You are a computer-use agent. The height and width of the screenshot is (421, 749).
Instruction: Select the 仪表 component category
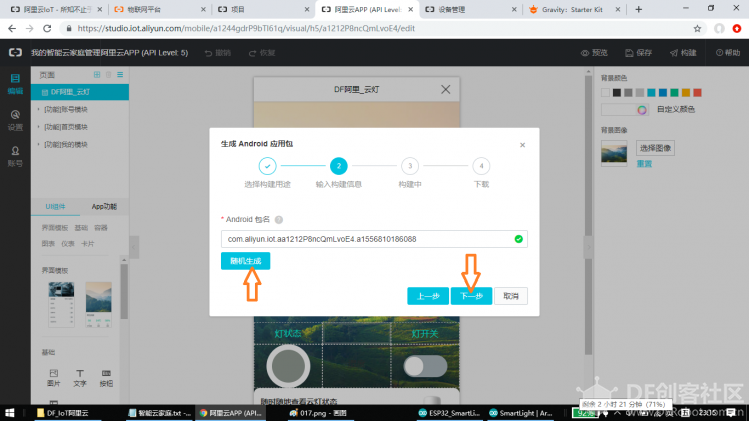point(68,244)
